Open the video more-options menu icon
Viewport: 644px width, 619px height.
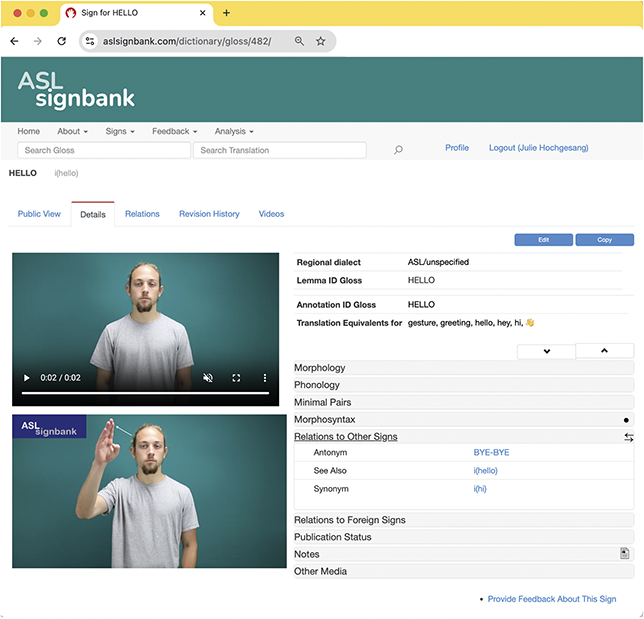(x=264, y=378)
